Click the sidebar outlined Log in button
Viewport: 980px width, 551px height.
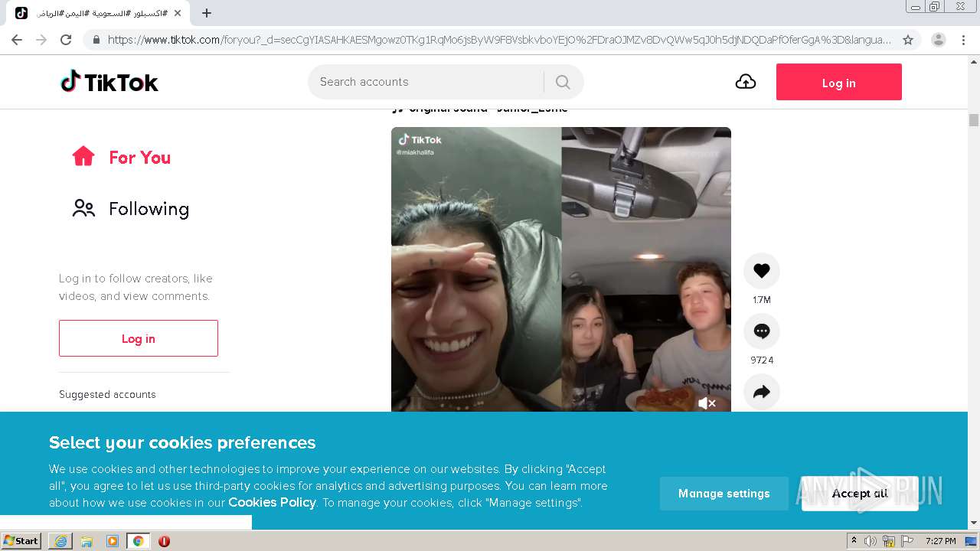(x=139, y=338)
